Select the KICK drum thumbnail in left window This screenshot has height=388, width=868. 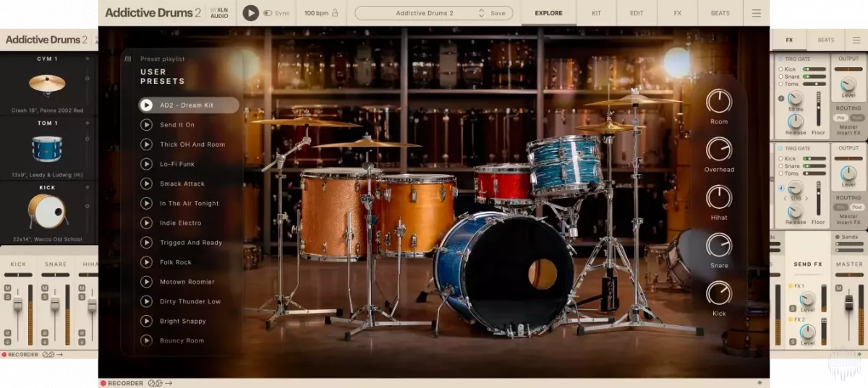click(x=47, y=212)
